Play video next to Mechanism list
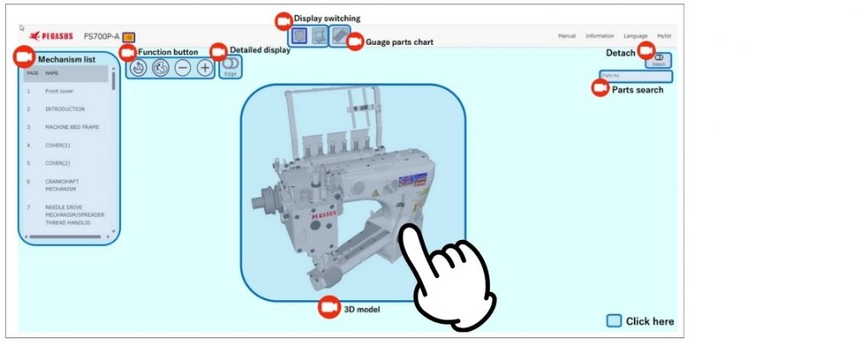Image resolution: width=868 pixels, height=345 pixels. [24, 58]
